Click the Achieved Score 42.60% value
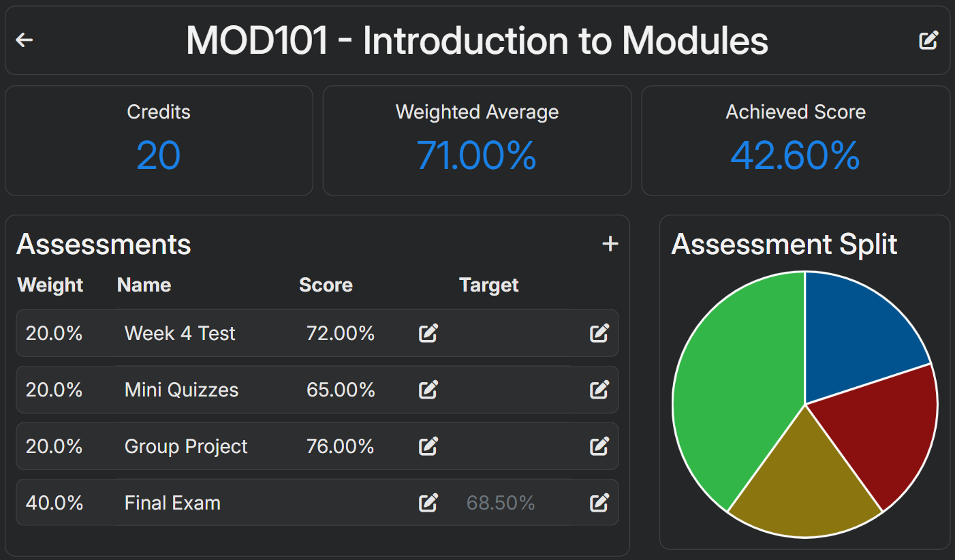This screenshot has width=955, height=560. [795, 155]
